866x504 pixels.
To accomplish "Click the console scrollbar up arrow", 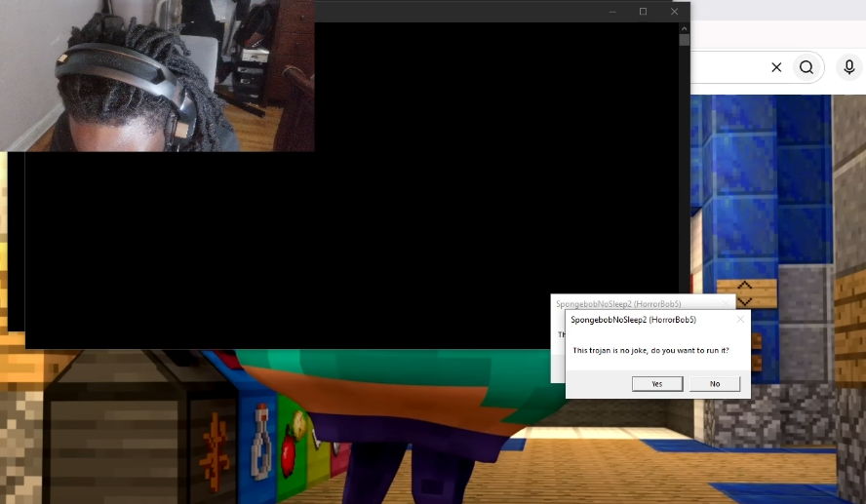I will (x=685, y=28).
